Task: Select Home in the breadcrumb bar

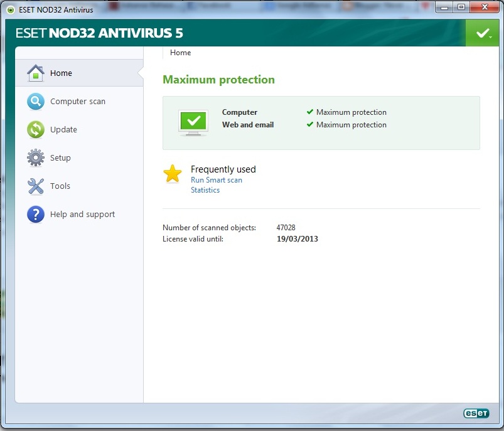Action: point(180,52)
